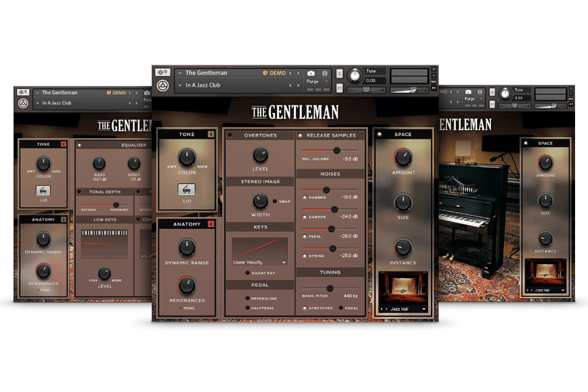Image resolution: width=588 pixels, height=392 pixels.
Task: Expand Tone panel arrow in center window
Action: click(211, 134)
